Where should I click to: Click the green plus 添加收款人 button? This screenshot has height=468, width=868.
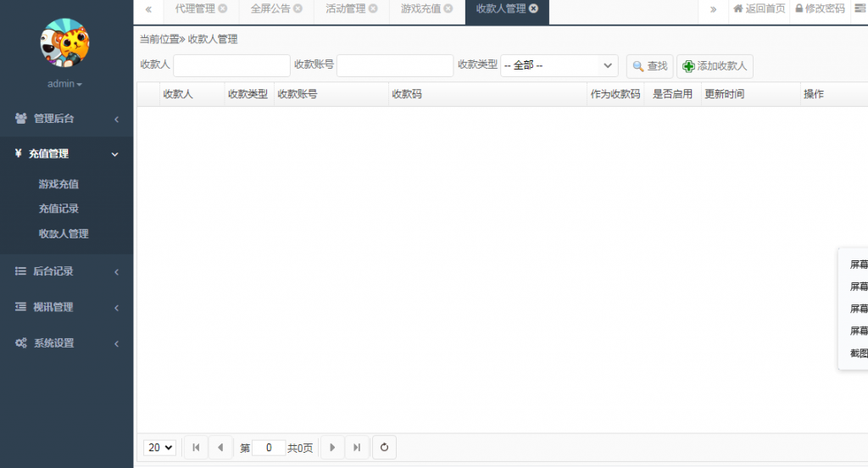(715, 66)
